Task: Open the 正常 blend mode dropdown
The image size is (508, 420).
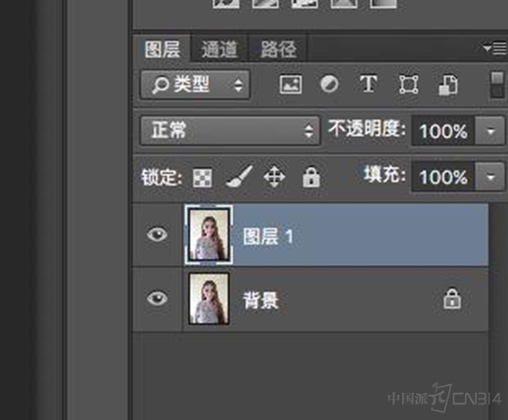Action: 229,132
